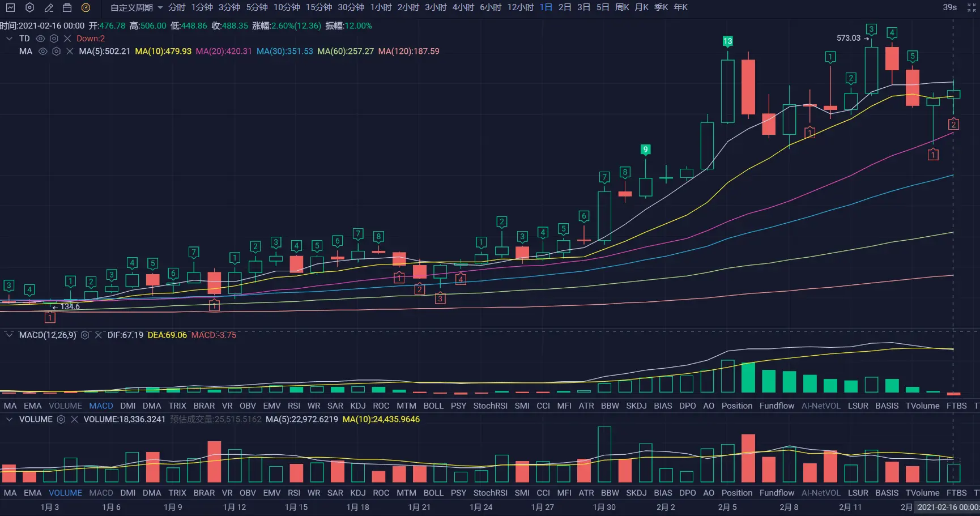Switch to the 1分钟 timeframe
The width and height of the screenshot is (980, 516).
point(202,7)
